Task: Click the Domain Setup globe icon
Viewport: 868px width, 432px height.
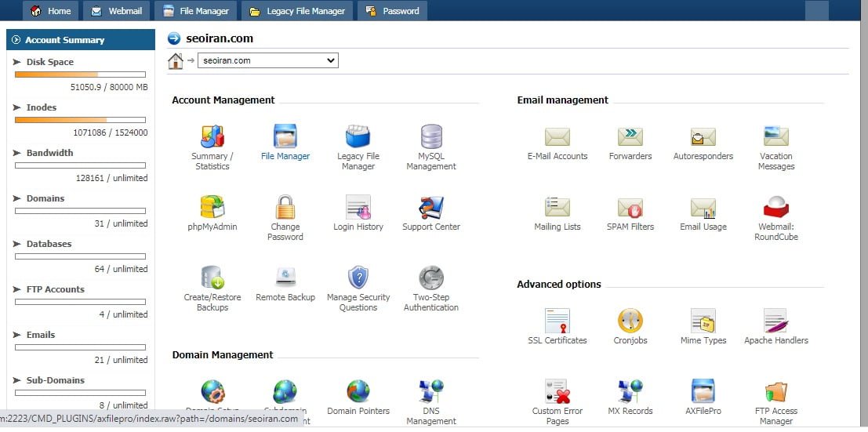Action: pos(212,391)
